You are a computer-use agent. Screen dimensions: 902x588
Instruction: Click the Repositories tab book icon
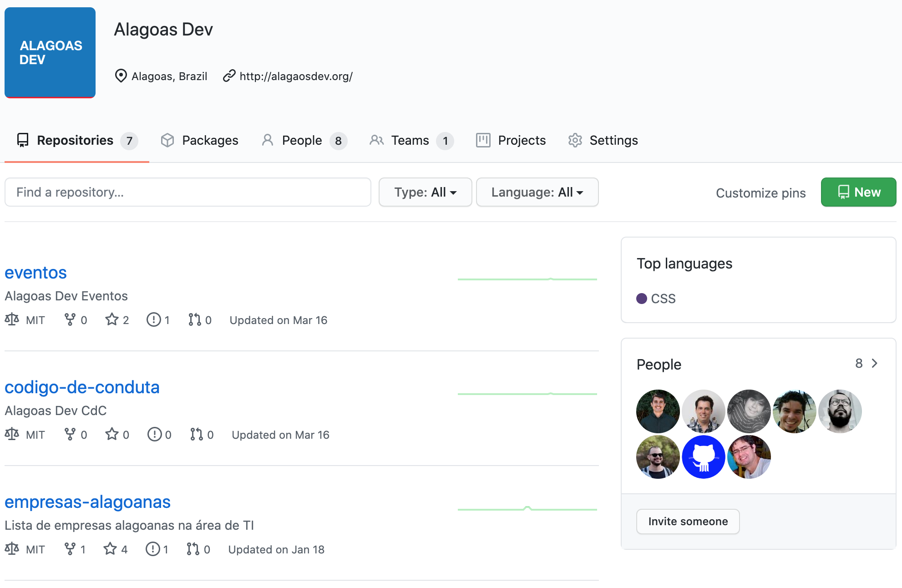[23, 140]
